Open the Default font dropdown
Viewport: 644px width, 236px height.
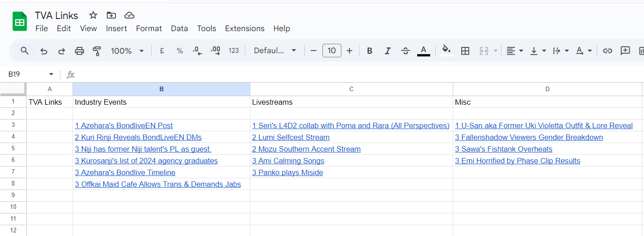275,51
